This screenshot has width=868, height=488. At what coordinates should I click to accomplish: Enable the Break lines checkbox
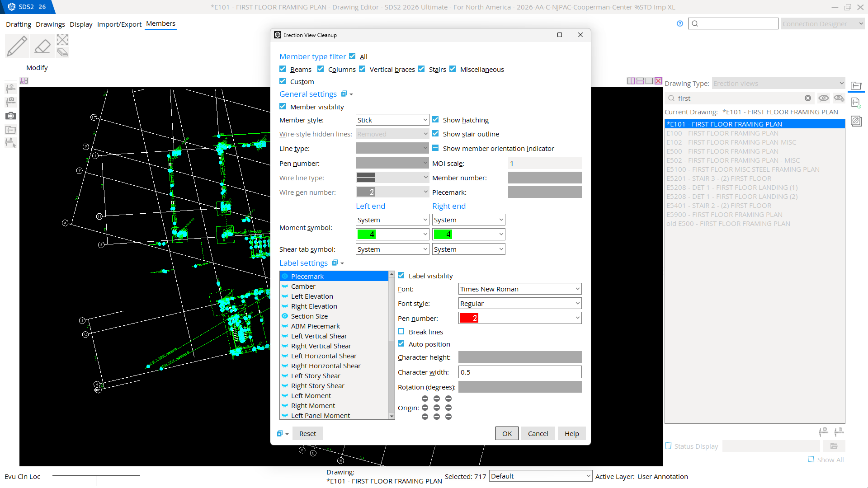click(401, 332)
